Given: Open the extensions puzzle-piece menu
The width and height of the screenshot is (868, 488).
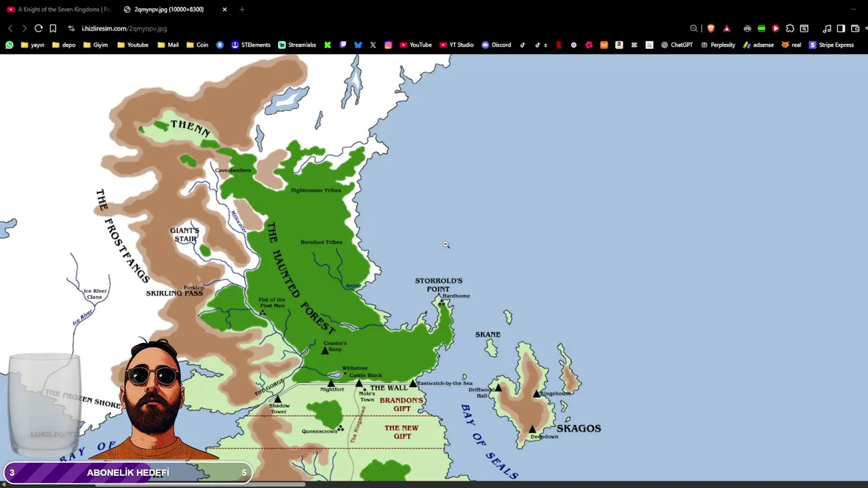Looking at the screenshot, I should point(790,28).
